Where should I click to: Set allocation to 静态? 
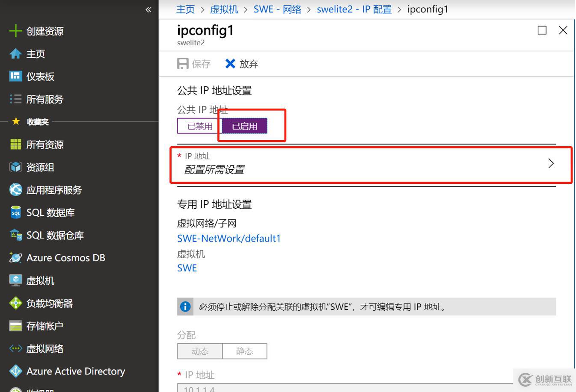point(244,351)
